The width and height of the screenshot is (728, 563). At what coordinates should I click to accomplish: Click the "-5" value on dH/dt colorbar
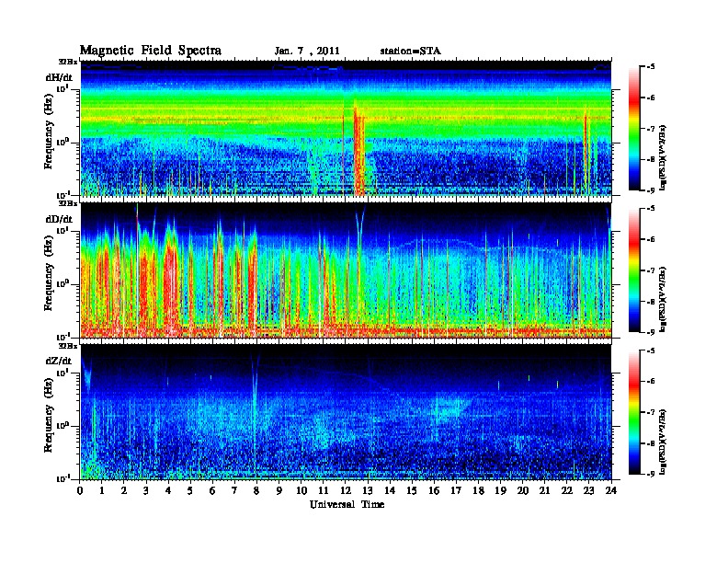(x=650, y=67)
